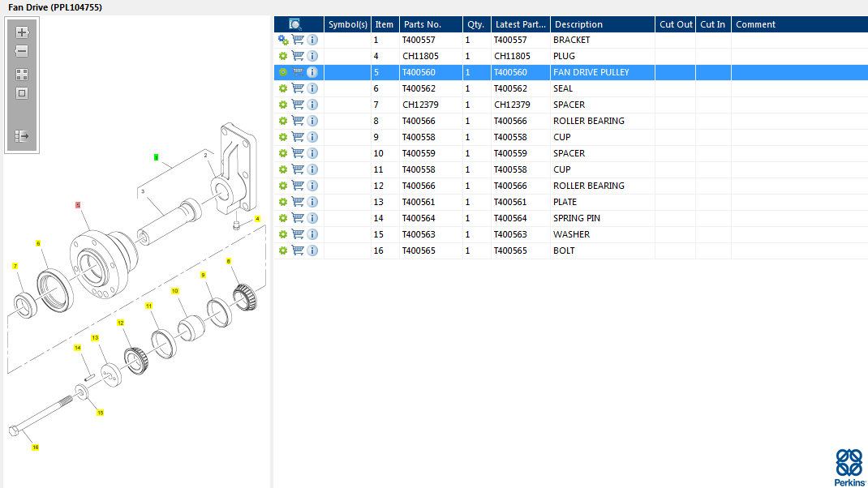This screenshot has height=488, width=868.
Task: Sort by the Parts No. column header
Action: point(430,24)
